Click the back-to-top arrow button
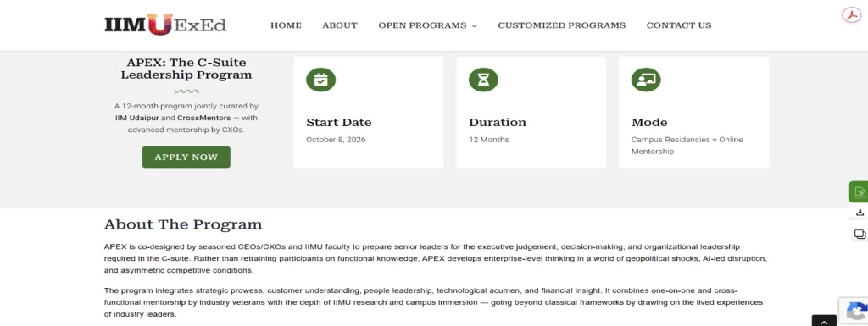The image size is (868, 326). [x=824, y=321]
